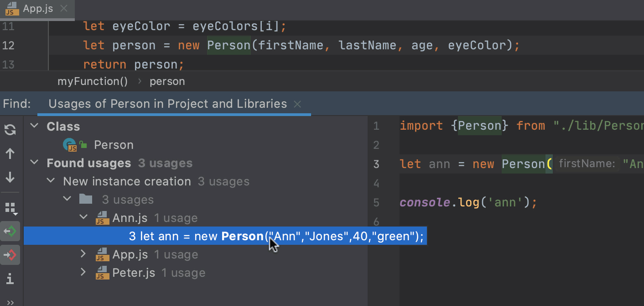Click person in the breadcrumb bar
Screen dimensions: 644x306
coord(167,81)
